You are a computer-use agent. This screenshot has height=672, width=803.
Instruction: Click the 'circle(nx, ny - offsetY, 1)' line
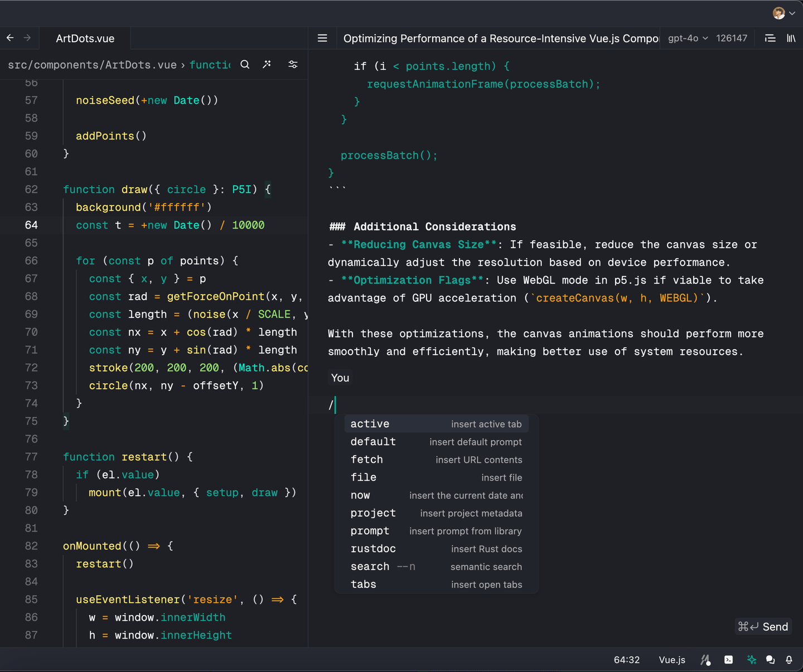tap(176, 386)
